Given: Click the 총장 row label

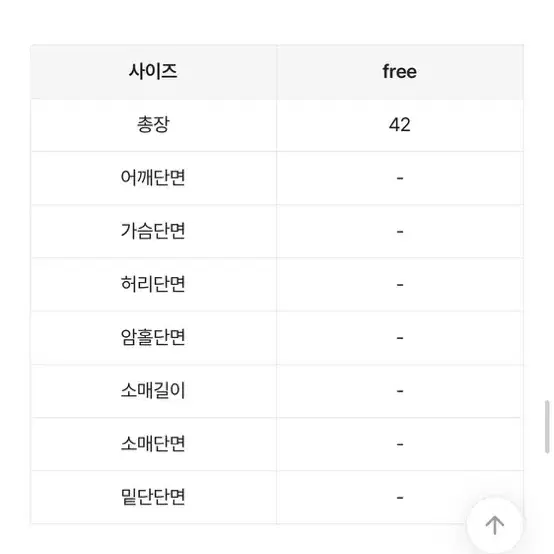Looking at the screenshot, I should (x=153, y=125).
